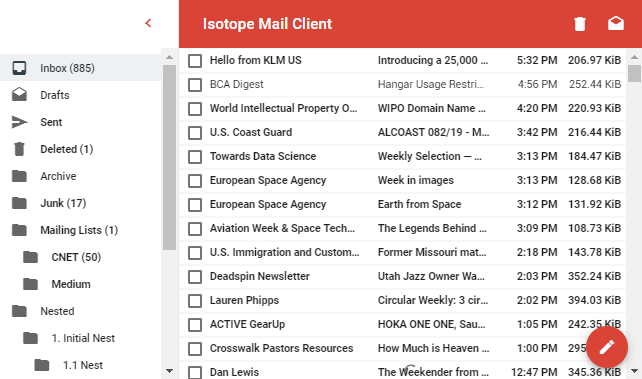Tick the Aviation Week & Space Tech checkbox

coord(195,229)
